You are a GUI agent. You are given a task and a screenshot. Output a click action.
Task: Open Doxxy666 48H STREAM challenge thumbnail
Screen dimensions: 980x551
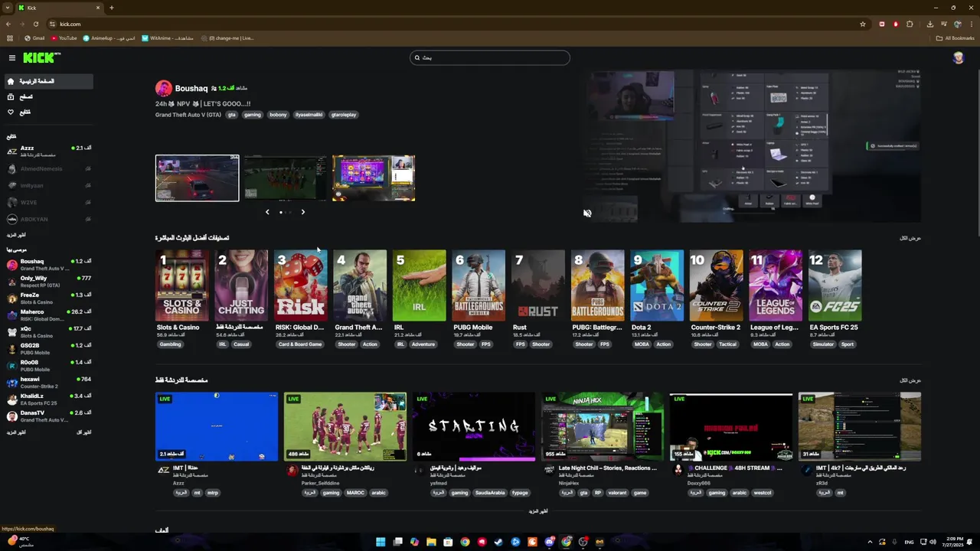pos(731,426)
